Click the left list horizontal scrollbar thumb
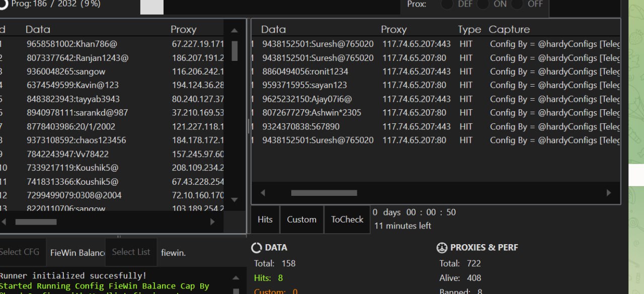644x294 pixels. pos(36,222)
